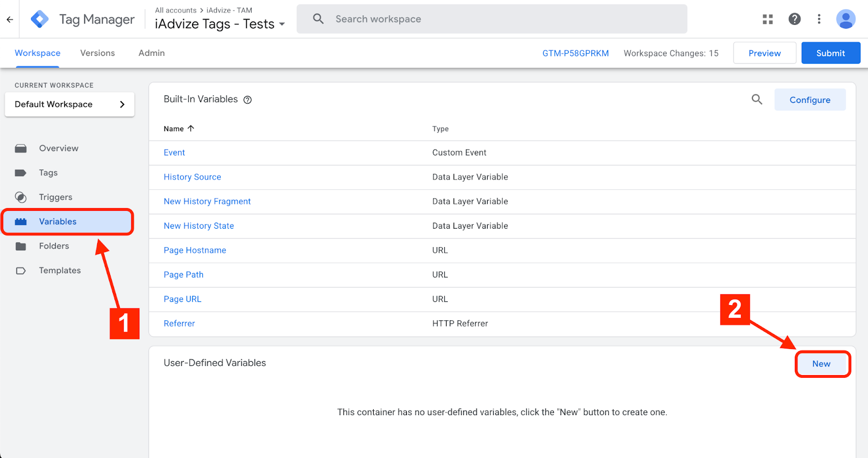Click the Submit button
Viewport: 868px width, 458px height.
[830, 53]
